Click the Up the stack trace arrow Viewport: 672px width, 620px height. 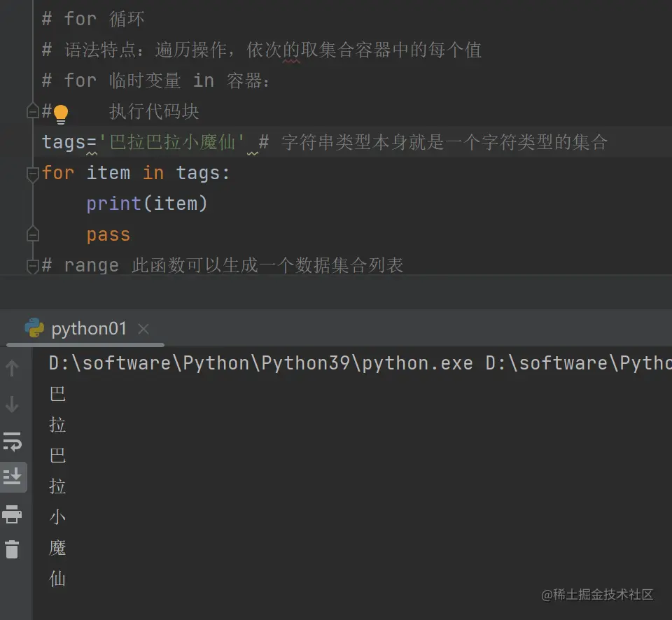coord(12,367)
